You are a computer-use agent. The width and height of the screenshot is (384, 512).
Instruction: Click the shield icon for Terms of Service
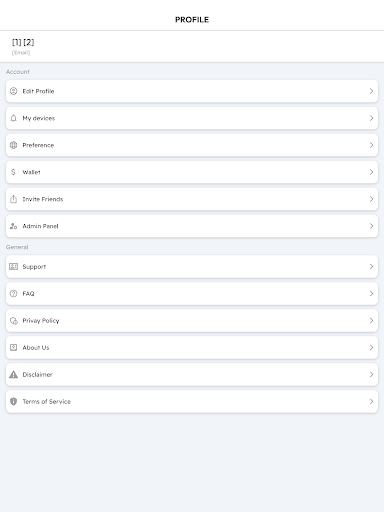pyautogui.click(x=13, y=401)
